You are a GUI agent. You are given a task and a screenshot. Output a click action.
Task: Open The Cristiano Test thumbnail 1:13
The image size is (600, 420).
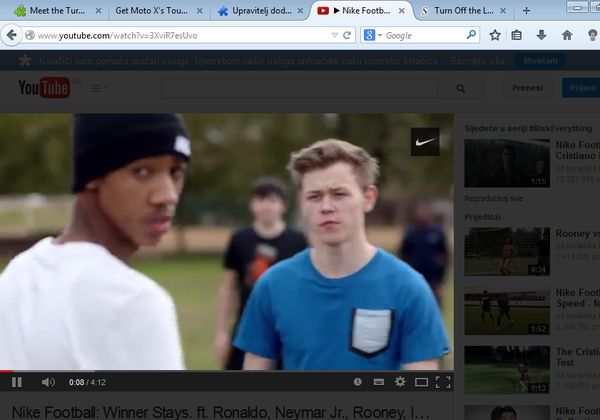(x=507, y=370)
